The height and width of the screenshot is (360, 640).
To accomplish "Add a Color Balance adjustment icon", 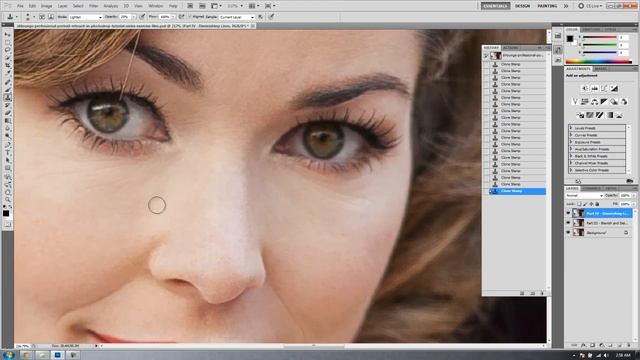I will coord(595,101).
